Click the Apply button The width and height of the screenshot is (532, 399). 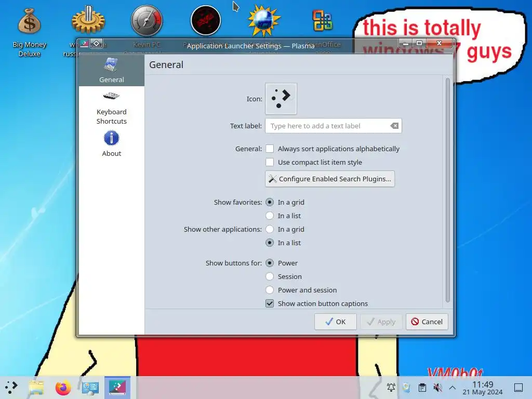coord(381,322)
